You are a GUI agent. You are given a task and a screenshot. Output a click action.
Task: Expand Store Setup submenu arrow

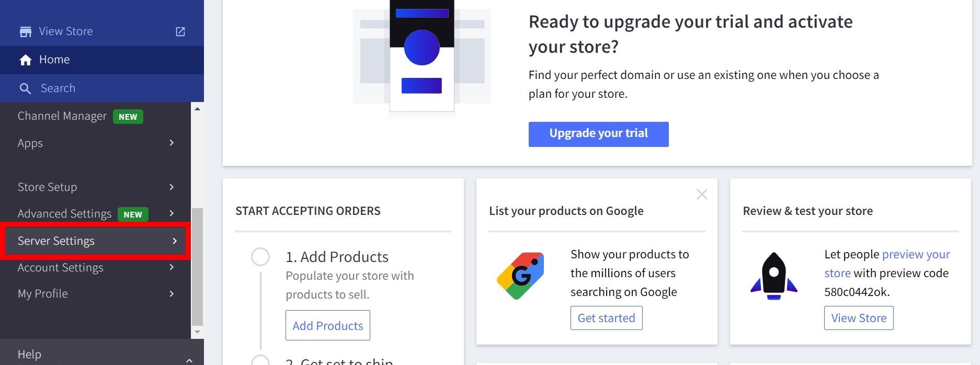(172, 187)
